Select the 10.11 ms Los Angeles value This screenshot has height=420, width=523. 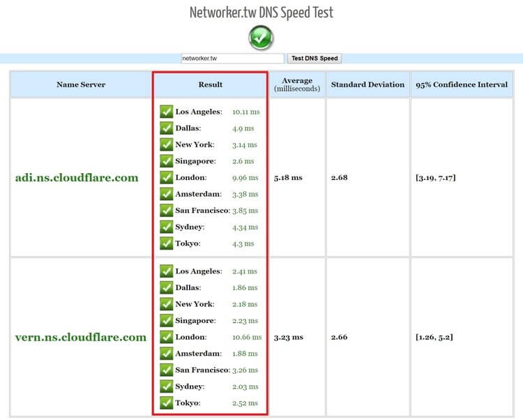pyautogui.click(x=246, y=112)
